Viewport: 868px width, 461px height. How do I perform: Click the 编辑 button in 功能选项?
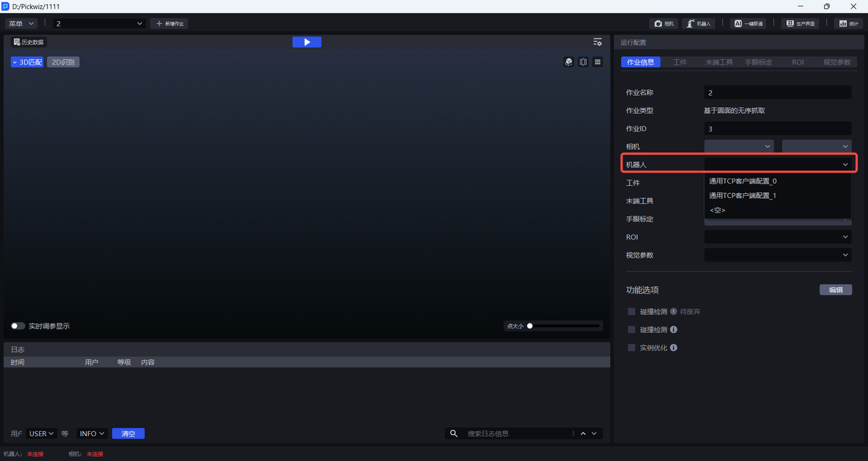pyautogui.click(x=835, y=290)
